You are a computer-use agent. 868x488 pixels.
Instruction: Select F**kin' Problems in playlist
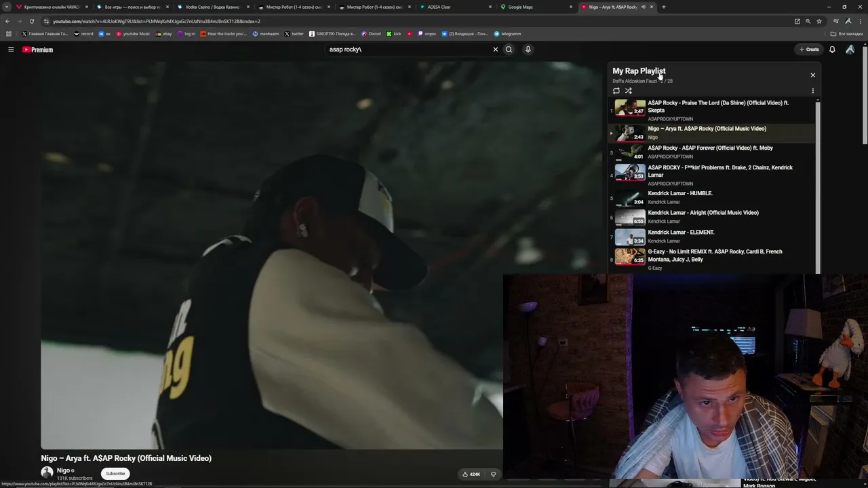pos(713,174)
